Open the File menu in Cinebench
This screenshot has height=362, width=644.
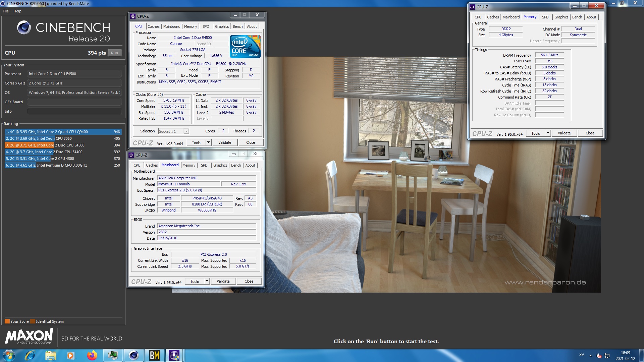point(6,11)
